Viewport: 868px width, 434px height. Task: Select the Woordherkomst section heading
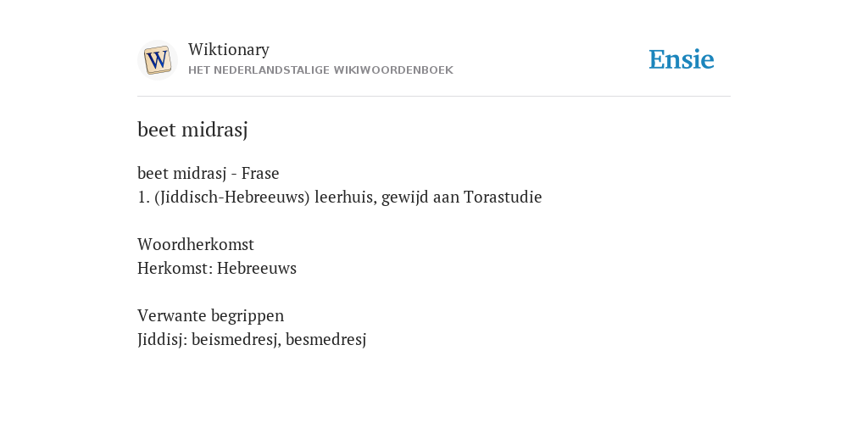(x=196, y=244)
